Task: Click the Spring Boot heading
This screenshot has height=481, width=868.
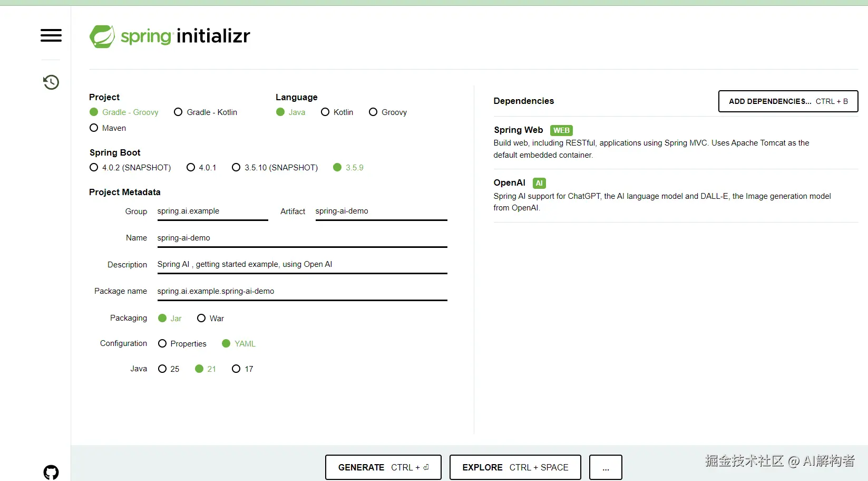Action: pos(115,152)
